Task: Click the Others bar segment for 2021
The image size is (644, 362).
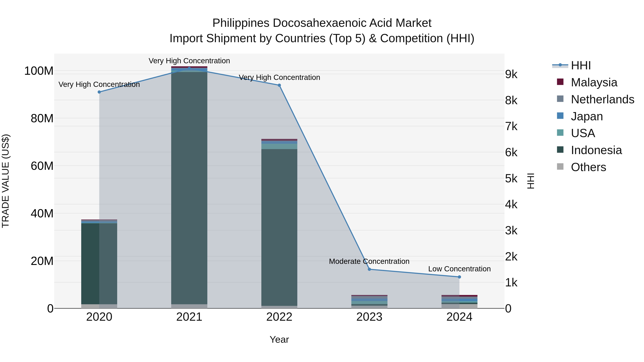Action: [189, 306]
